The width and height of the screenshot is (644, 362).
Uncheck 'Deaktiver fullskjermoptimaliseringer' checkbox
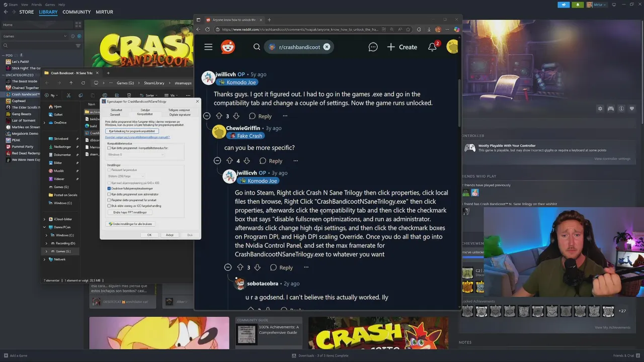coord(109,189)
